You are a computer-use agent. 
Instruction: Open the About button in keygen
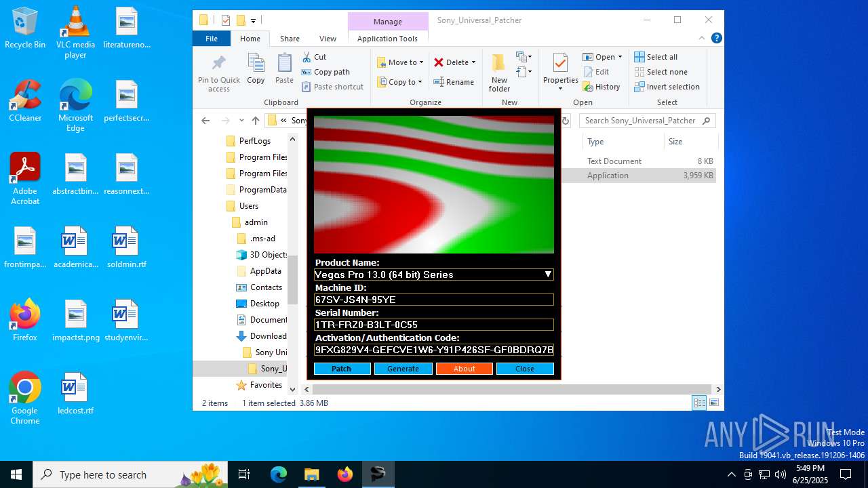click(x=464, y=369)
